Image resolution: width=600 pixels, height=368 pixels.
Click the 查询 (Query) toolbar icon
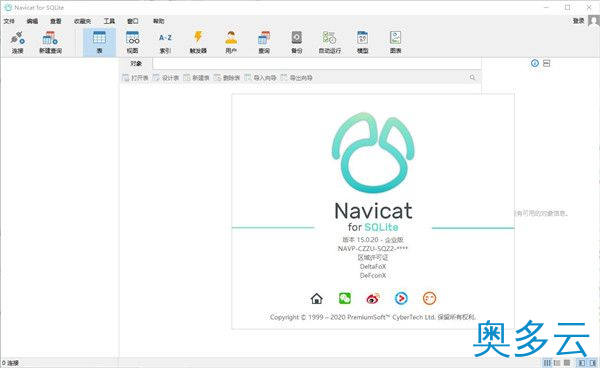click(264, 42)
